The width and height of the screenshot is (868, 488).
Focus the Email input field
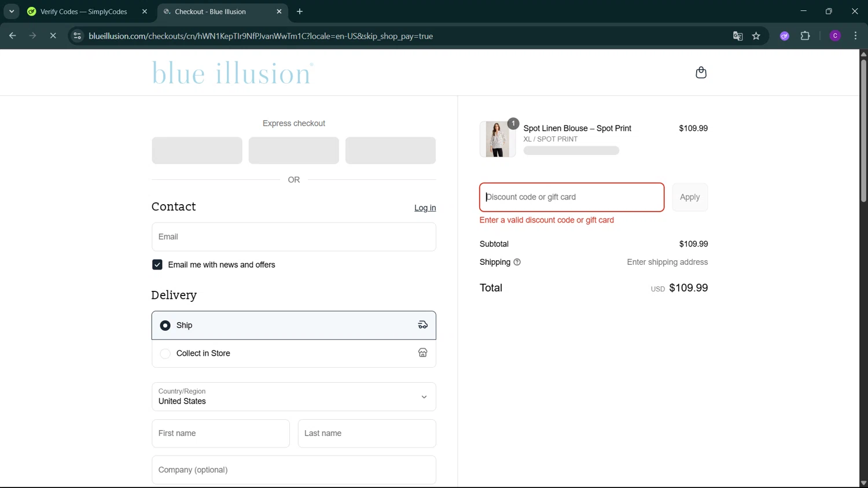click(294, 236)
